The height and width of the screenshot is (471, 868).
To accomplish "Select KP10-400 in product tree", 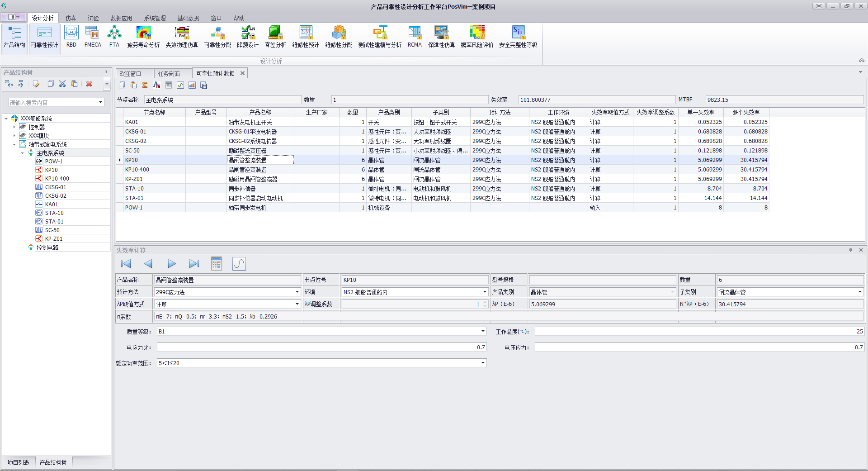I will [x=57, y=179].
